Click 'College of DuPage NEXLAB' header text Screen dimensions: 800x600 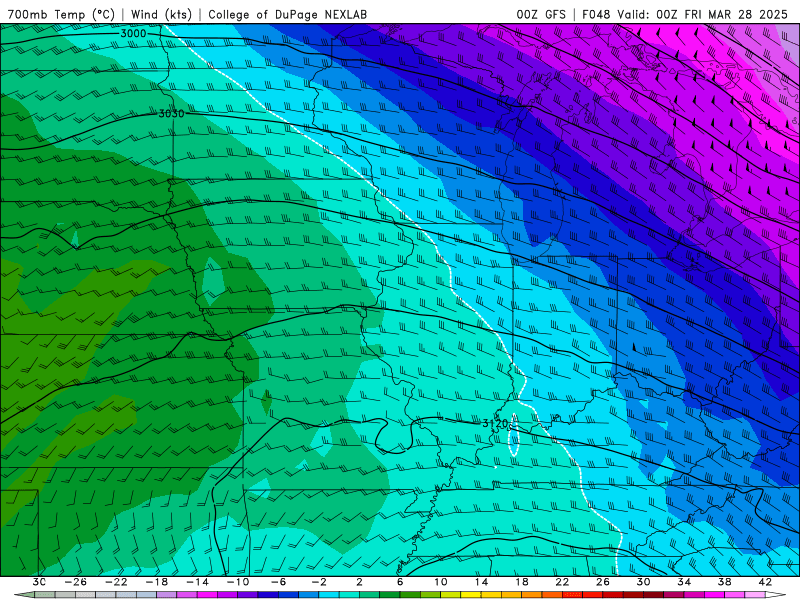287,14
